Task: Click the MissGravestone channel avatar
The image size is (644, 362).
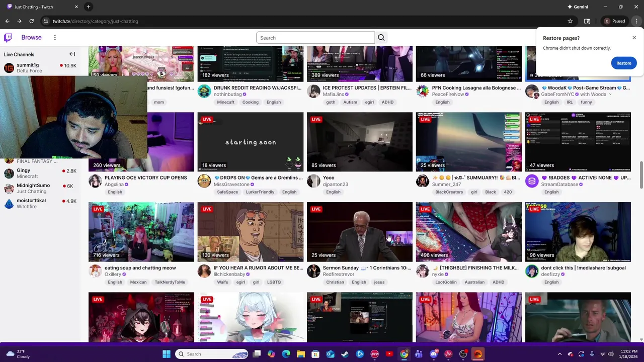Action: (x=204, y=181)
